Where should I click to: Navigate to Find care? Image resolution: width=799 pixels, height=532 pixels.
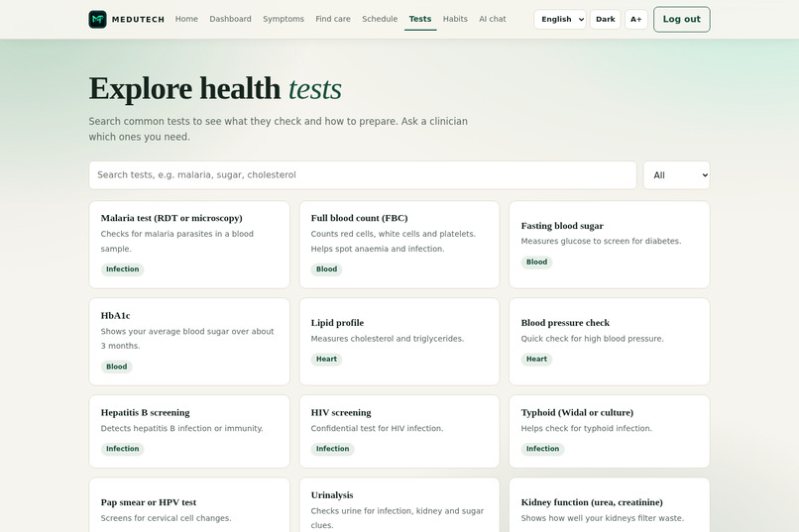pyautogui.click(x=333, y=19)
